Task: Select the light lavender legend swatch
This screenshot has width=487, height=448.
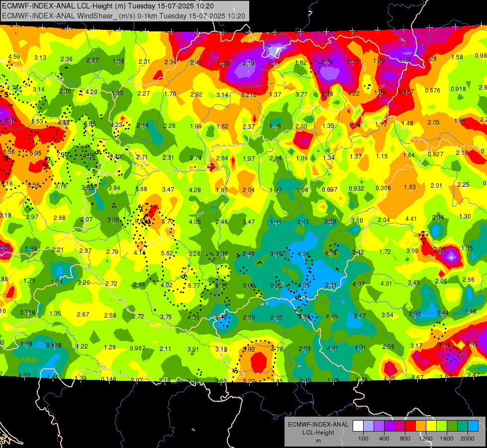Action: click(x=369, y=426)
